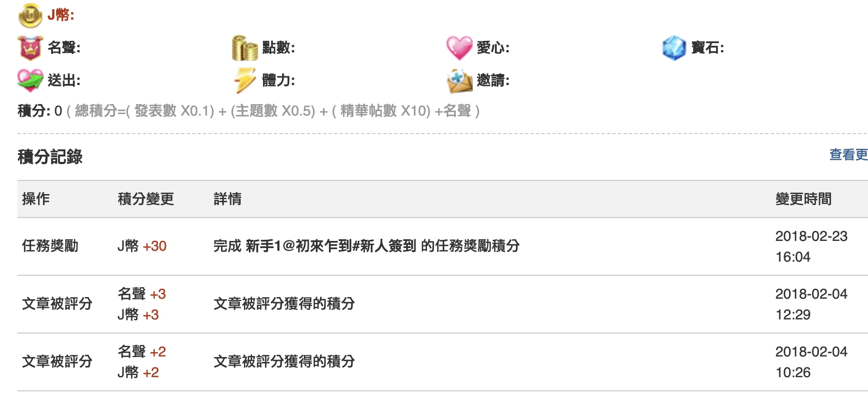This screenshot has height=411, width=868.
Task: Click the 變更時間 column header
Action: point(804,199)
